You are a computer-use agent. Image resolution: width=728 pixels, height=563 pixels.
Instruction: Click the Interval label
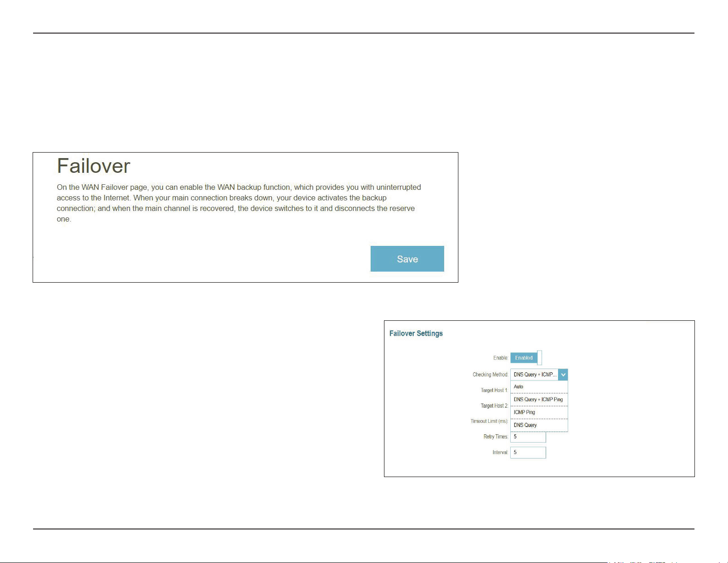(500, 452)
